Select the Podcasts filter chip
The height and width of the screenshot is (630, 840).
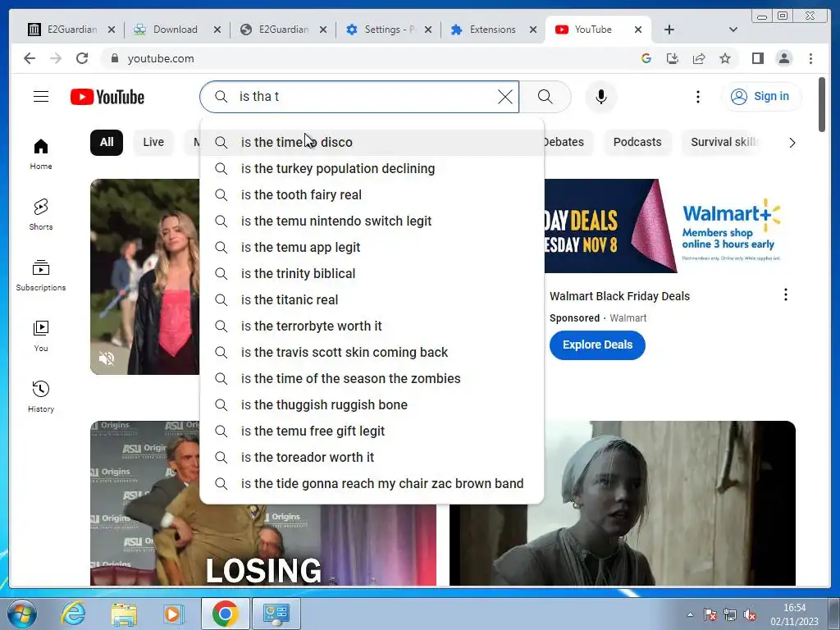click(x=637, y=142)
